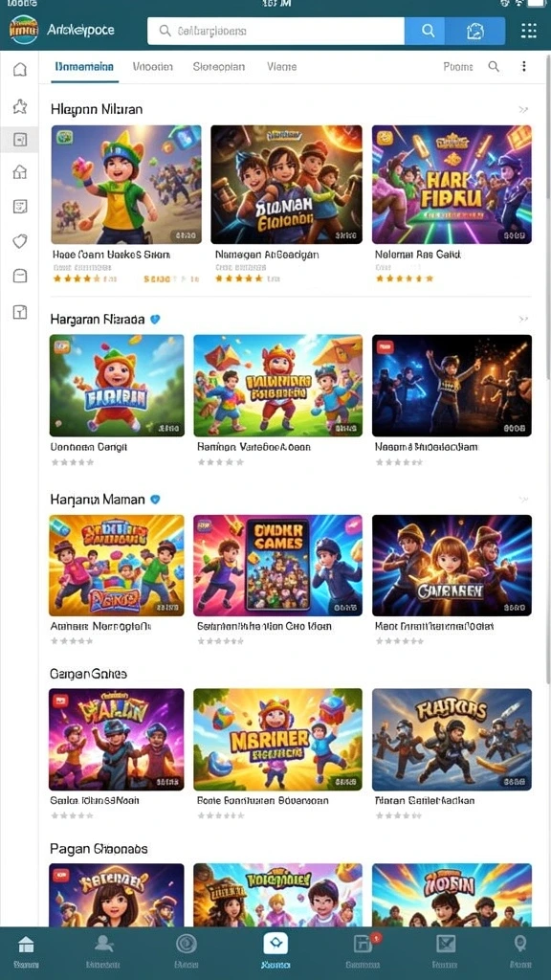Open the three hat characters game thumbnail
Viewport: 551px width, 980px height.
click(x=452, y=566)
